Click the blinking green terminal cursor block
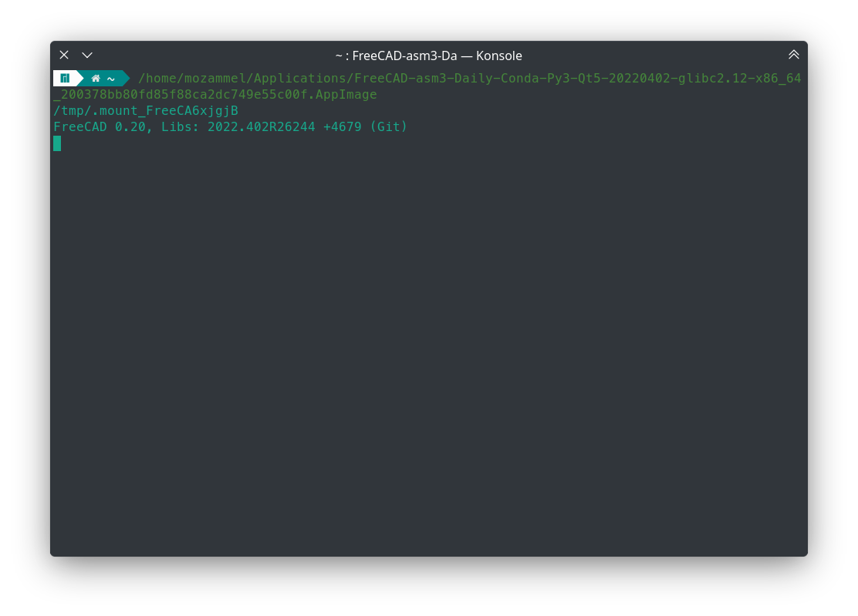 point(56,143)
